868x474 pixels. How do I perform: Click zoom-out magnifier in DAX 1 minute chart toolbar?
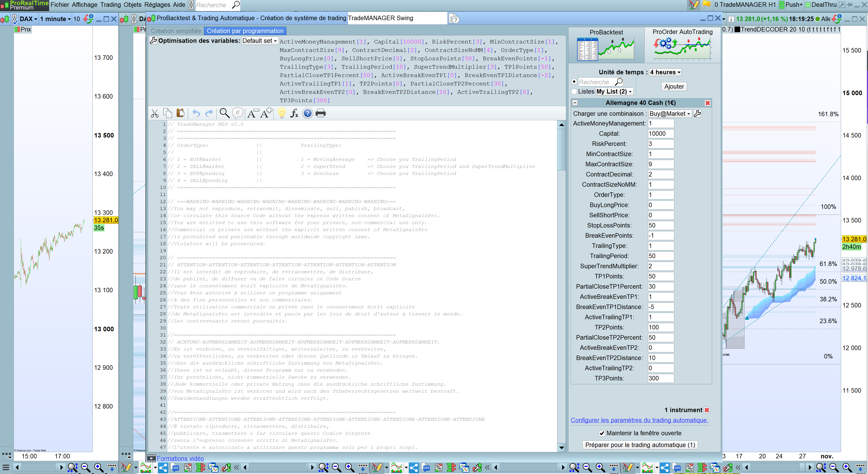click(86, 467)
